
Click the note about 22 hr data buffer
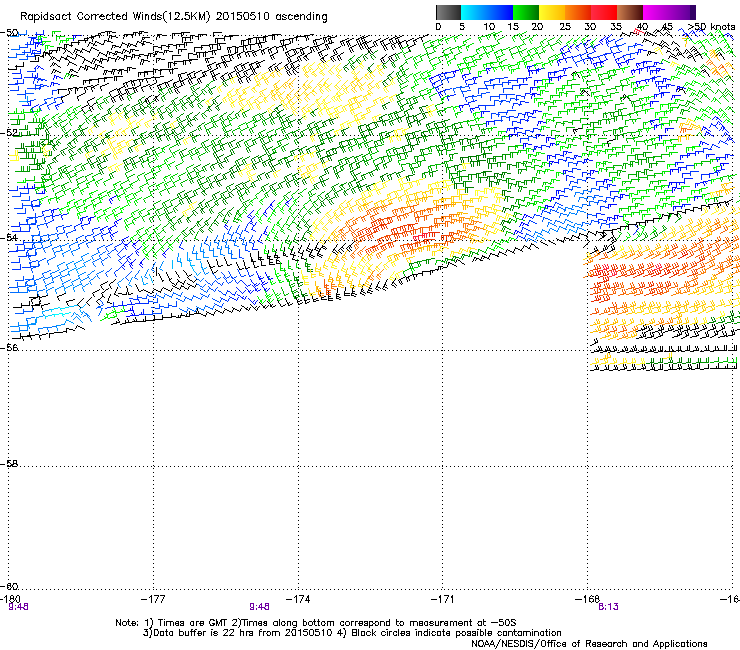tap(237, 633)
